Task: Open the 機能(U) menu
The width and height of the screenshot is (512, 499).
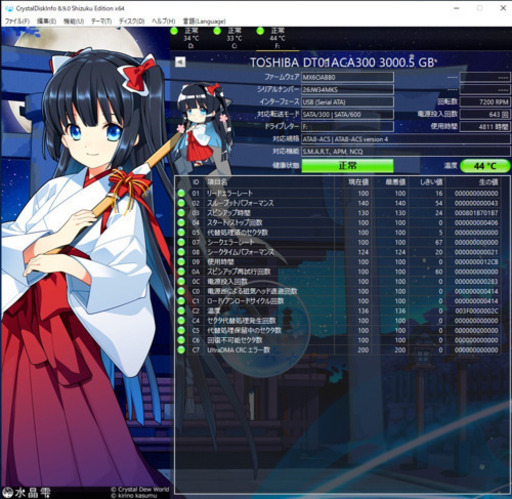Action: 74,21
